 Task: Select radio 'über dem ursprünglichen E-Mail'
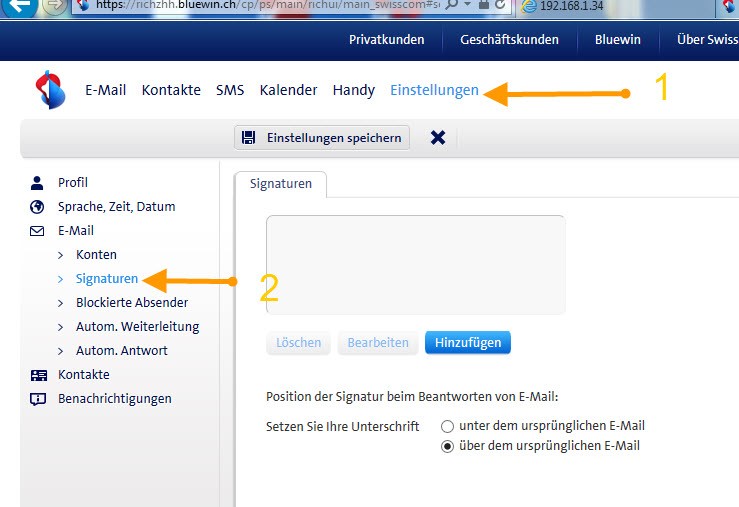(x=447, y=446)
